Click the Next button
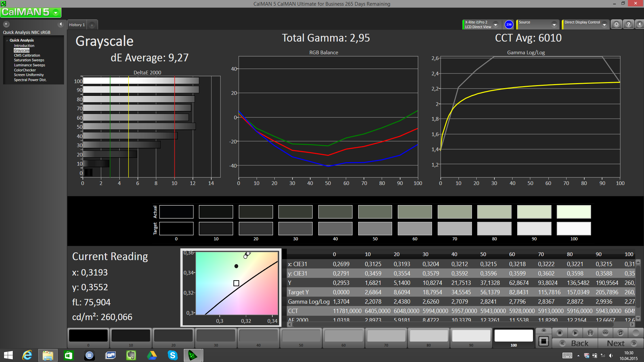Image resolution: width=644 pixels, height=362 pixels. coord(621,343)
